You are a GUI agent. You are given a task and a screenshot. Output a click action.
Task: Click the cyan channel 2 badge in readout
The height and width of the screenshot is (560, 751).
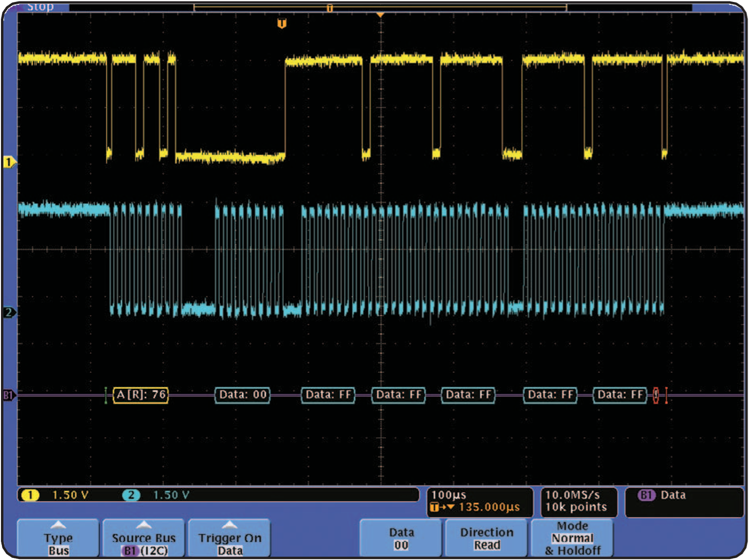[131, 495]
